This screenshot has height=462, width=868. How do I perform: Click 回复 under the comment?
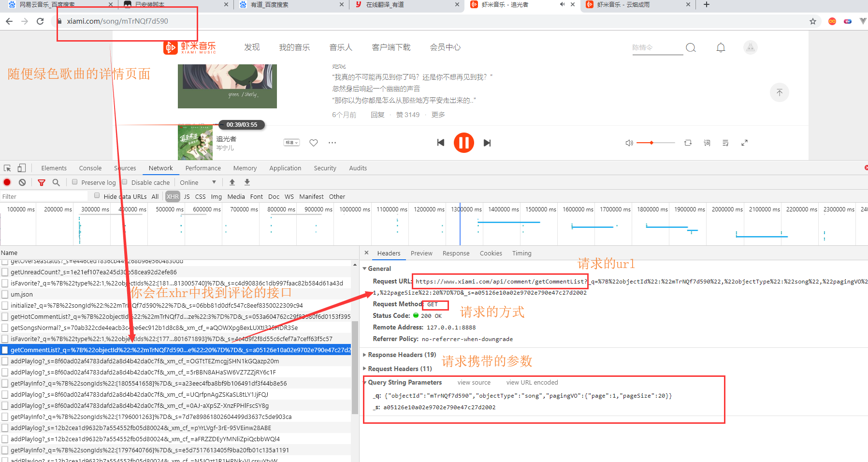(x=377, y=115)
